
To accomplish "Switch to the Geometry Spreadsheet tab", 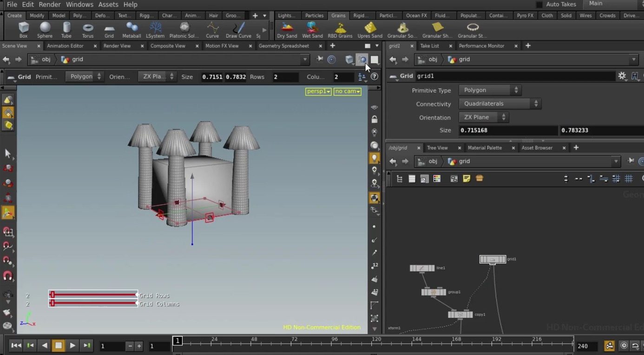I will 284,46.
